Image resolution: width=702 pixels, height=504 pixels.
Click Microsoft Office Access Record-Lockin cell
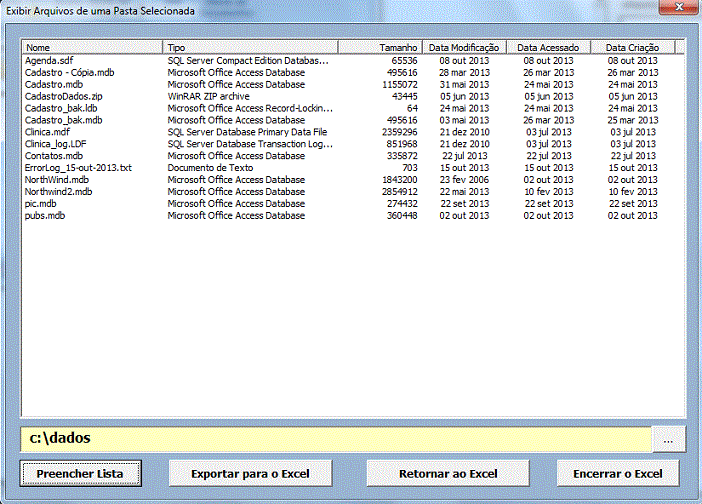click(x=250, y=108)
